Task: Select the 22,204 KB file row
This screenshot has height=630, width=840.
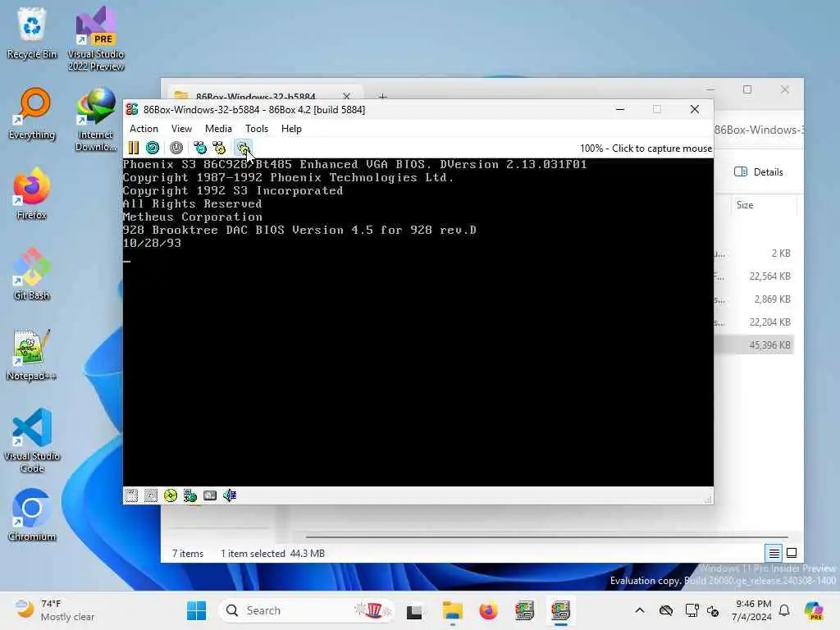Action: point(754,322)
